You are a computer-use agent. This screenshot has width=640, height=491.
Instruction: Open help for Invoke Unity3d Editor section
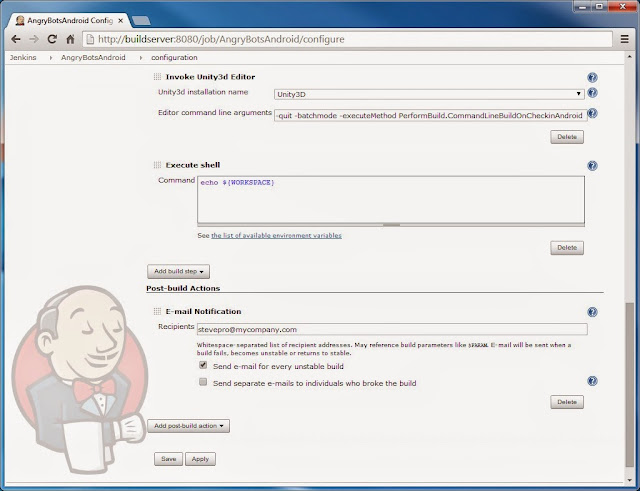(592, 78)
